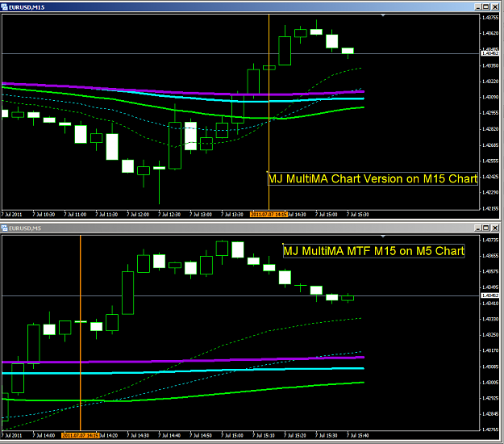The width and height of the screenshot is (504, 444).
Task: Click the 1.43090 price axis label
Action: click(x=490, y=97)
